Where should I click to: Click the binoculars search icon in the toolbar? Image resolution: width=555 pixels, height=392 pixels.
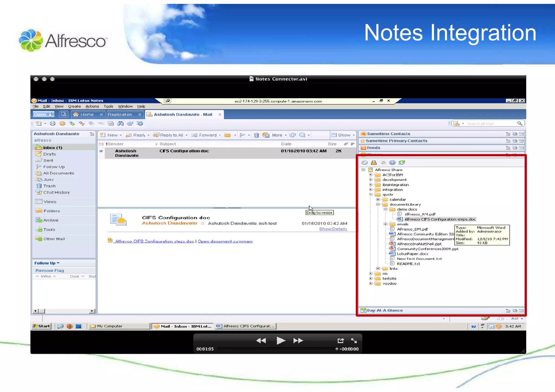click(x=120, y=124)
